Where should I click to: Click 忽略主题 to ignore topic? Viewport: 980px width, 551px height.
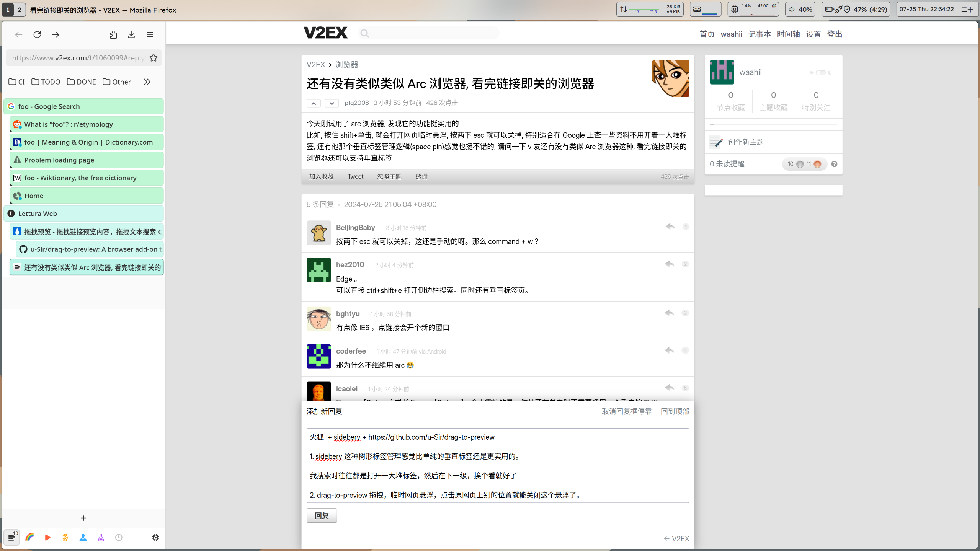tap(389, 177)
